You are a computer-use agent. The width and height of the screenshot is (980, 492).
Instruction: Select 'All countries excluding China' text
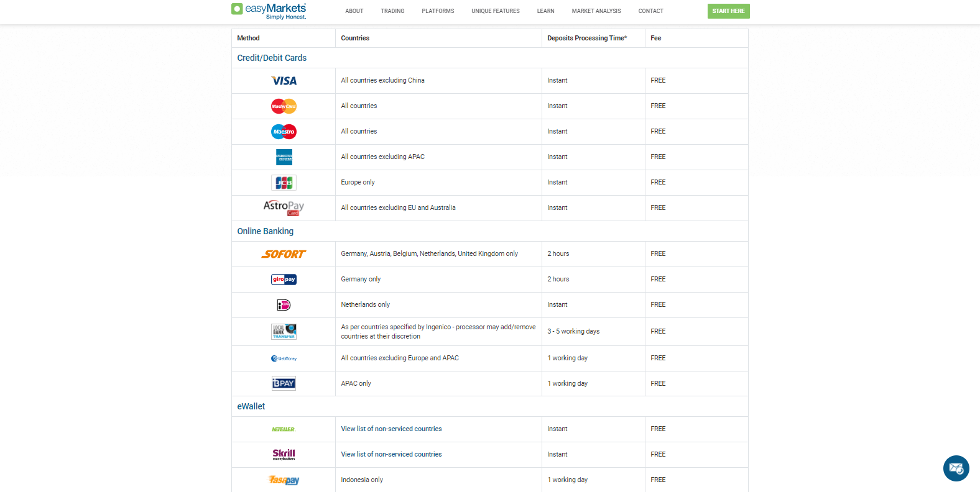tap(382, 80)
